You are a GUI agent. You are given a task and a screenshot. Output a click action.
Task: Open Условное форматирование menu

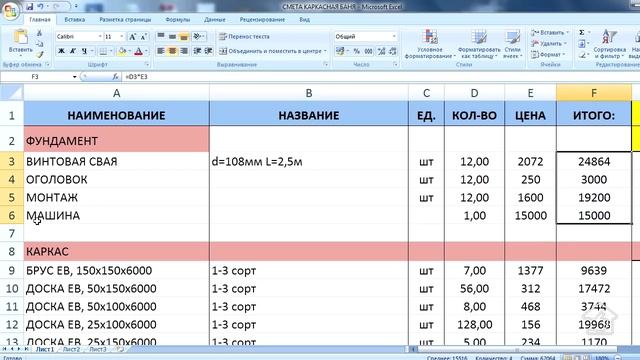pos(430,44)
